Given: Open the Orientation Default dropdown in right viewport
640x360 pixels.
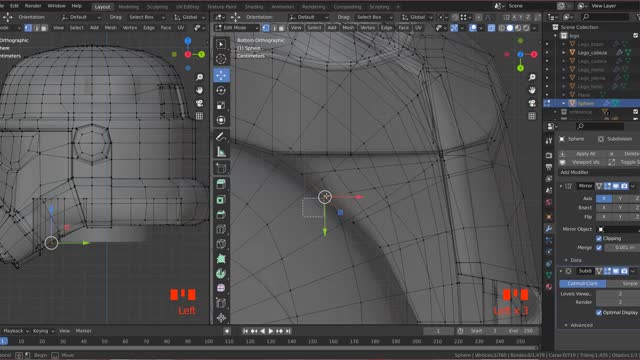Looking at the screenshot, I should coord(308,17).
